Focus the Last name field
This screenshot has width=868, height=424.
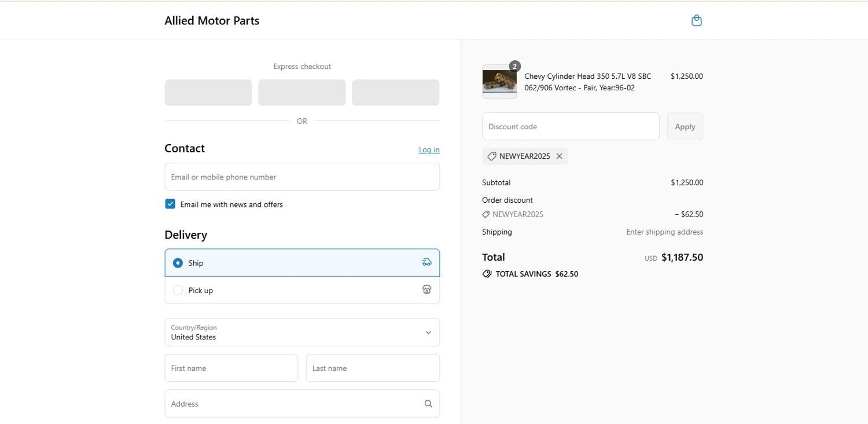[x=373, y=368]
